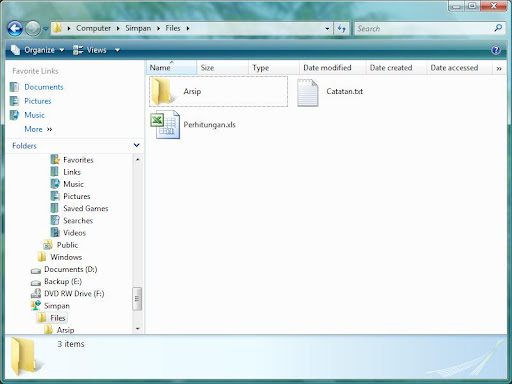Select Backup (E:) drive in the tree

(x=63, y=281)
